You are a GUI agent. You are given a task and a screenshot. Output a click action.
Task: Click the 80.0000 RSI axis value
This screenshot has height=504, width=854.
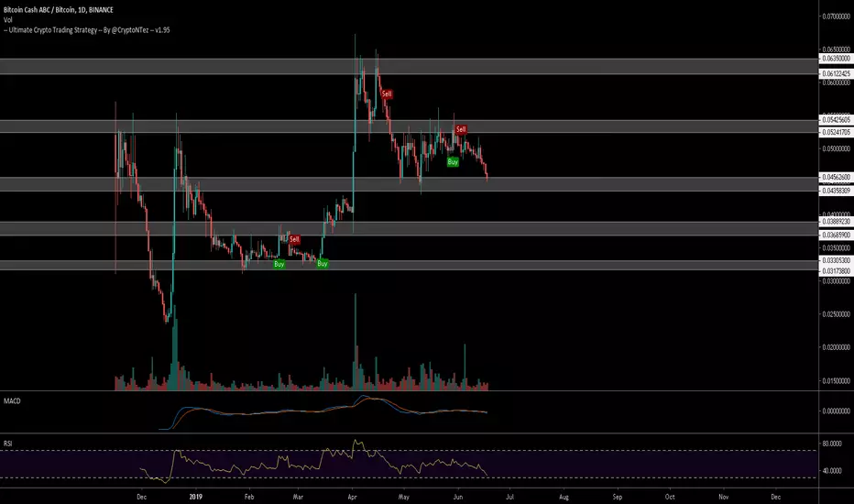(832, 444)
